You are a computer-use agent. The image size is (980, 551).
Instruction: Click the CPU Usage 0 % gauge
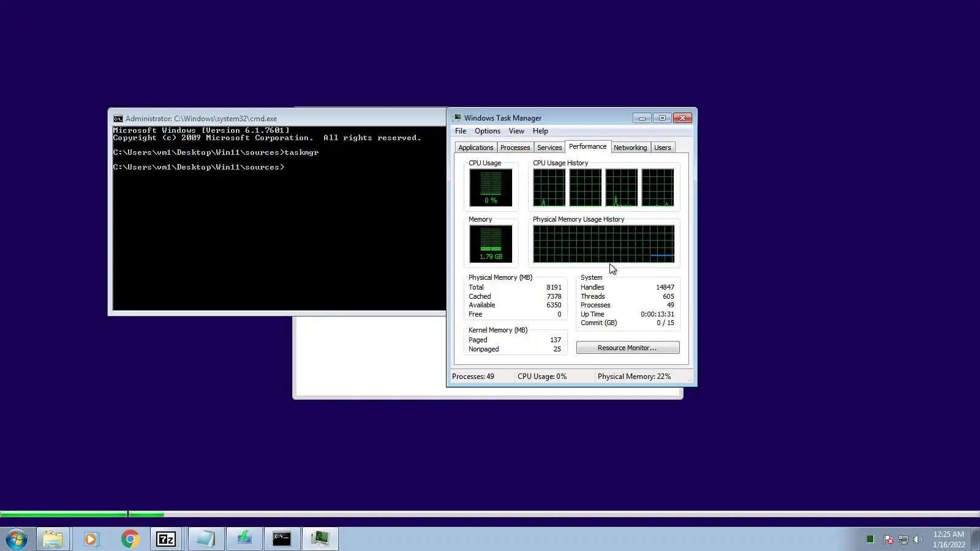point(491,187)
